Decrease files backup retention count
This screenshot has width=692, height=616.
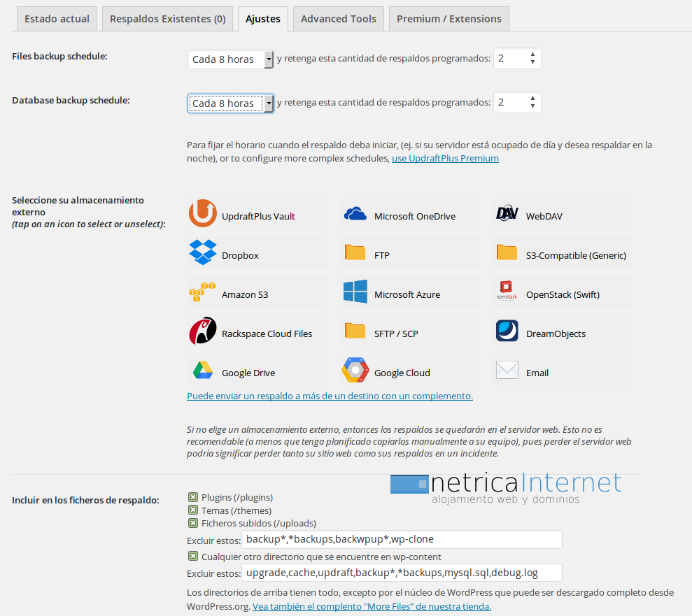point(532,62)
